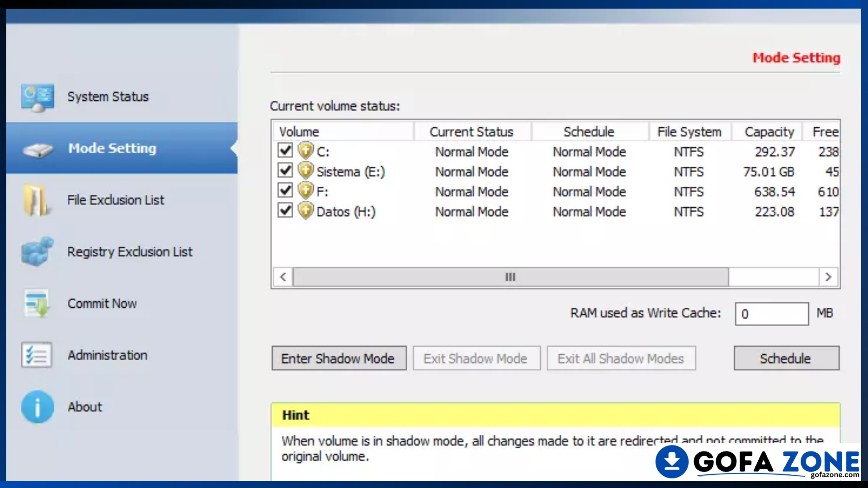Uncheck the C: volume checkbox
The image size is (868, 488).
click(285, 150)
